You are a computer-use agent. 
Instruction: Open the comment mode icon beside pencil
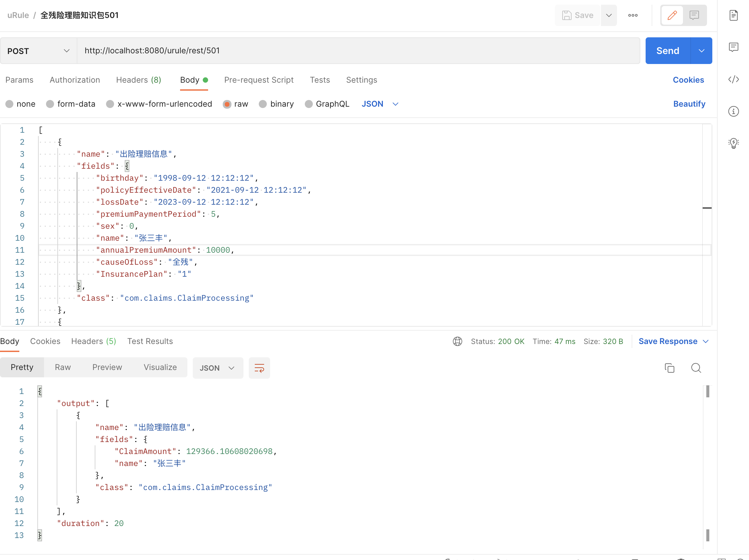click(x=694, y=15)
